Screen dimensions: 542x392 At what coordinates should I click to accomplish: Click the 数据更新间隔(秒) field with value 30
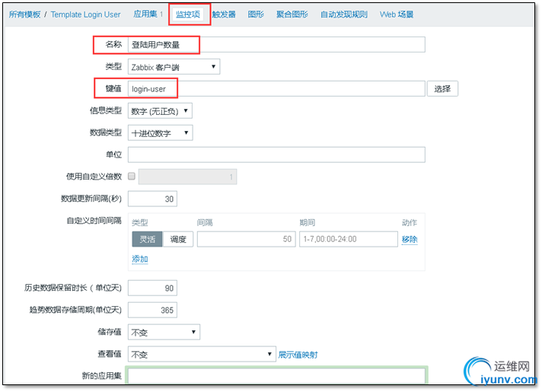[152, 199]
